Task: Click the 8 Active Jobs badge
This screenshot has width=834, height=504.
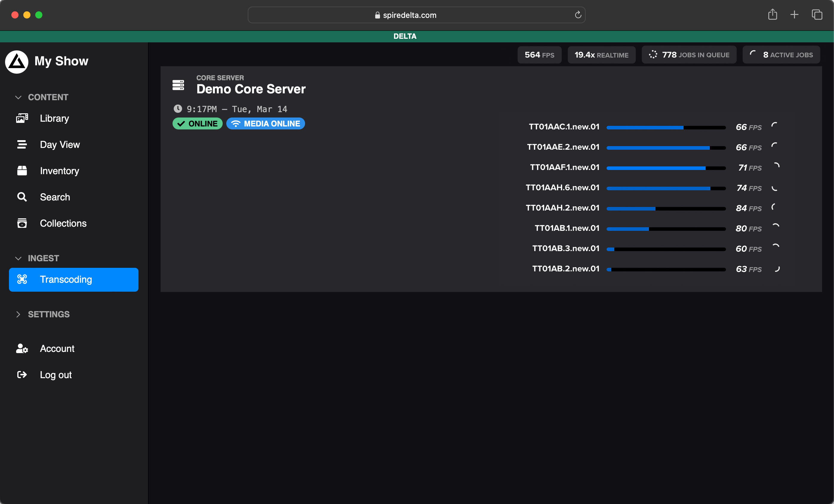Action: pyautogui.click(x=781, y=55)
